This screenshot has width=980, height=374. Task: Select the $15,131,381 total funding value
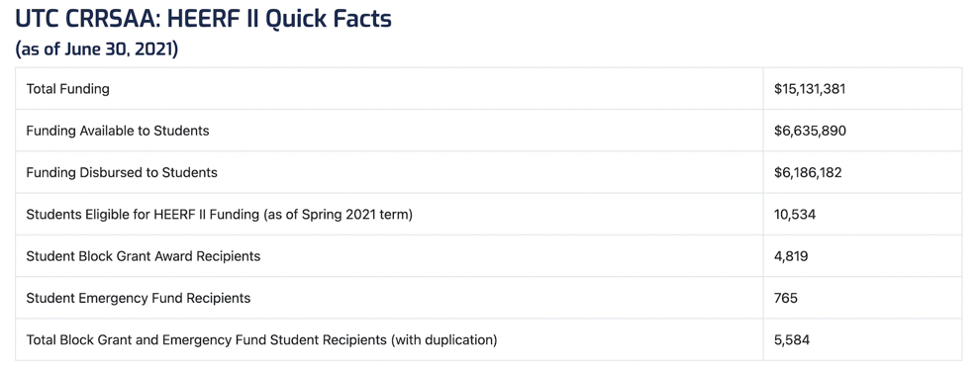pyautogui.click(x=810, y=89)
